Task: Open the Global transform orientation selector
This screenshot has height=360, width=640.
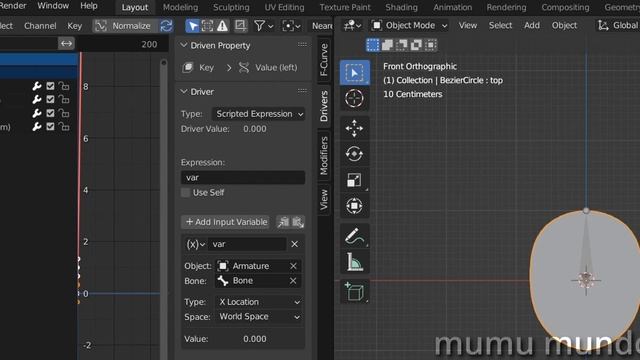Action: point(618,25)
